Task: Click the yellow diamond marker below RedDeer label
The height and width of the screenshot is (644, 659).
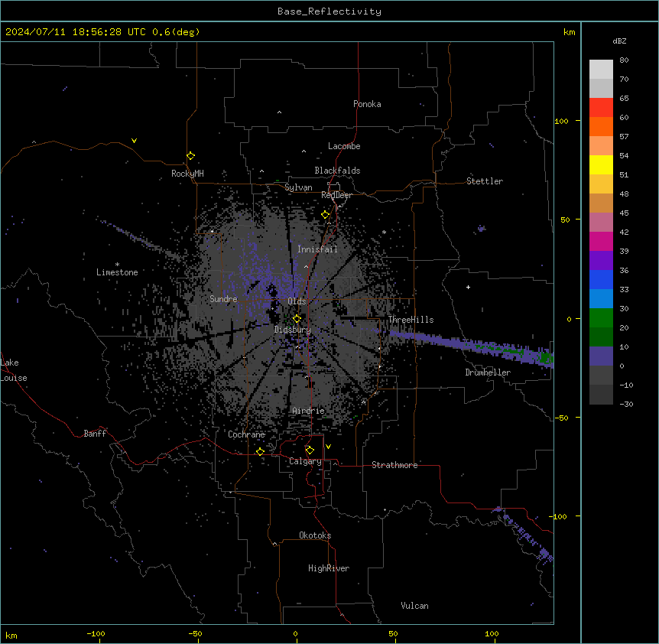Action: (325, 215)
